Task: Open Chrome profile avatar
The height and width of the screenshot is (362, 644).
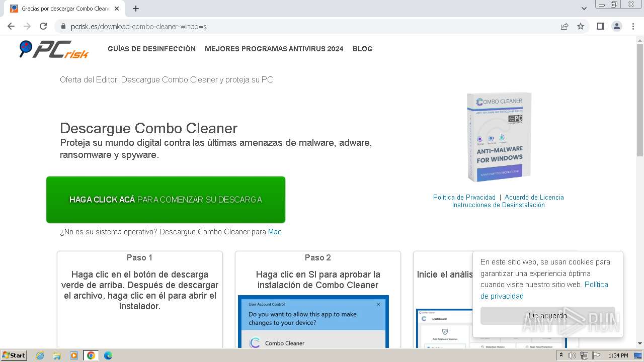Action: click(617, 27)
